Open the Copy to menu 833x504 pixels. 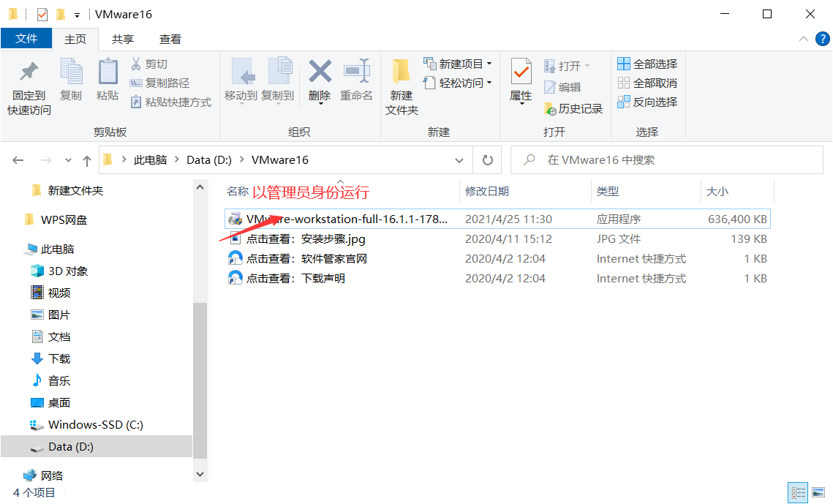(x=277, y=80)
